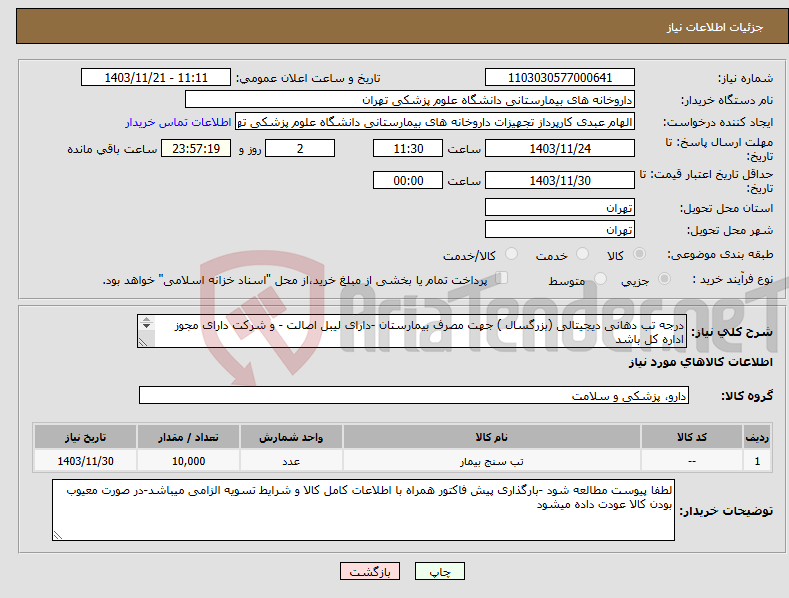789x598 pixels.
Task: Click scroll down arrow in شرح کلی نیاز box
Action: tap(146, 326)
